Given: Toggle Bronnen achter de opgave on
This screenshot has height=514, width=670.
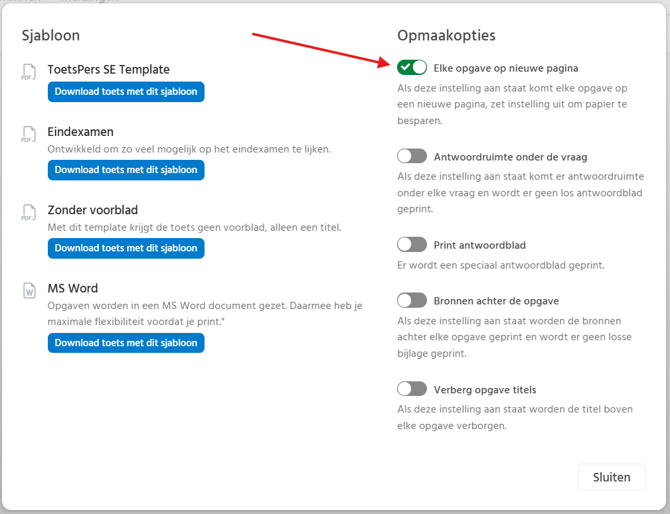Looking at the screenshot, I should click(412, 300).
